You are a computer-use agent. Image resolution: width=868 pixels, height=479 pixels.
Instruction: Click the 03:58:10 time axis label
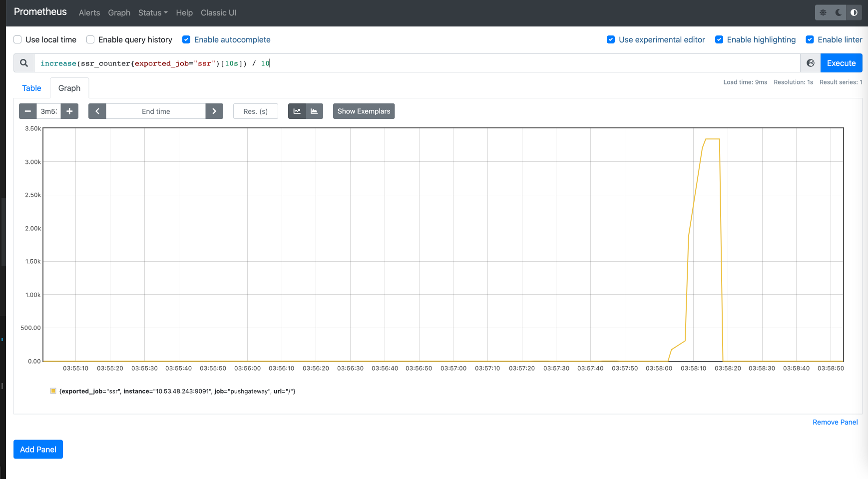[x=693, y=368]
